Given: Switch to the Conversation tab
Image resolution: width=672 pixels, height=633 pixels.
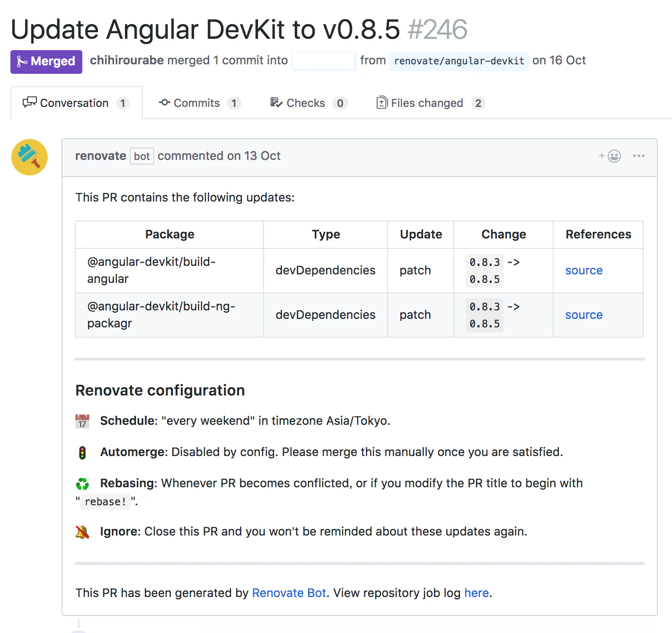Looking at the screenshot, I should pyautogui.click(x=77, y=103).
